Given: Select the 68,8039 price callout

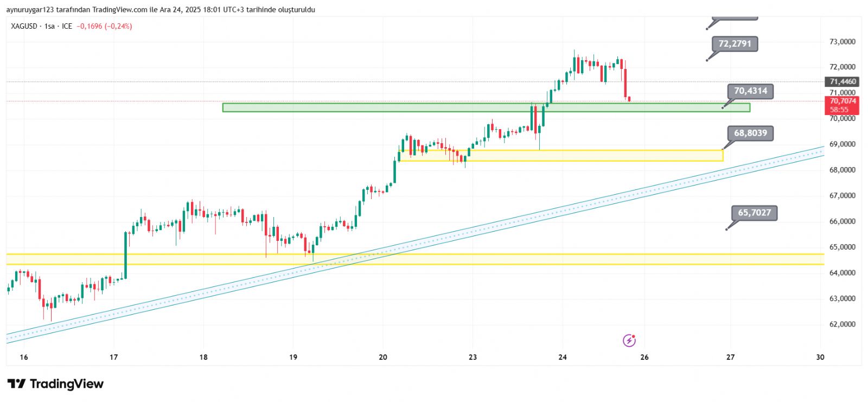Looking at the screenshot, I should pos(750,133).
